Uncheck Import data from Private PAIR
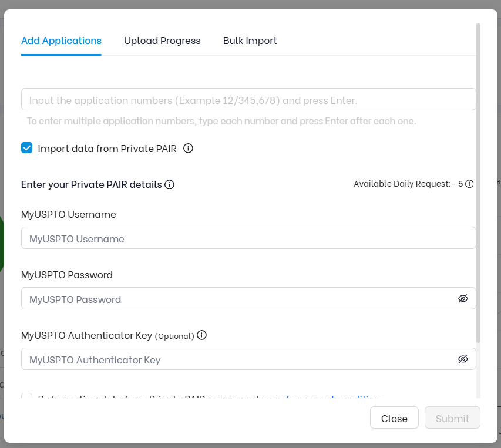 [x=27, y=148]
